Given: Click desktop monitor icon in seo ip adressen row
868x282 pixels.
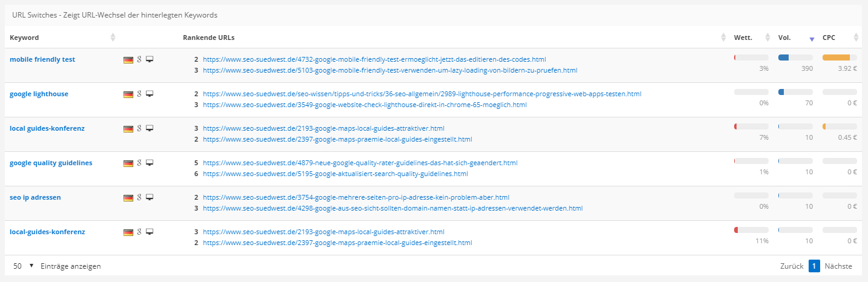Looking at the screenshot, I should click(150, 197).
